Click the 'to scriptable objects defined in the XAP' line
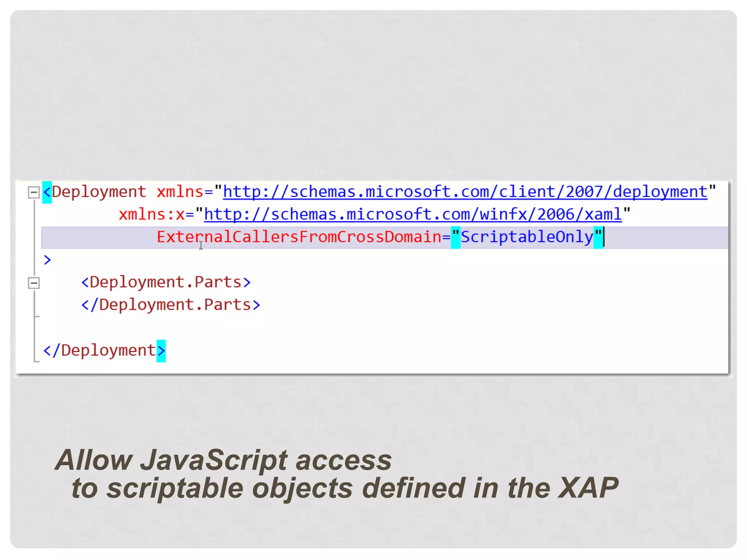This screenshot has width=747, height=560. tap(345, 489)
